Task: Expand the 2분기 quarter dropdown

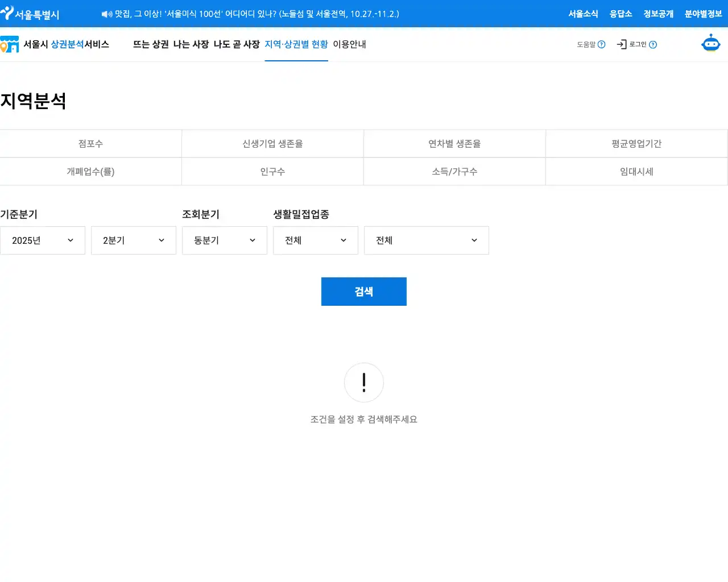Action: click(134, 240)
